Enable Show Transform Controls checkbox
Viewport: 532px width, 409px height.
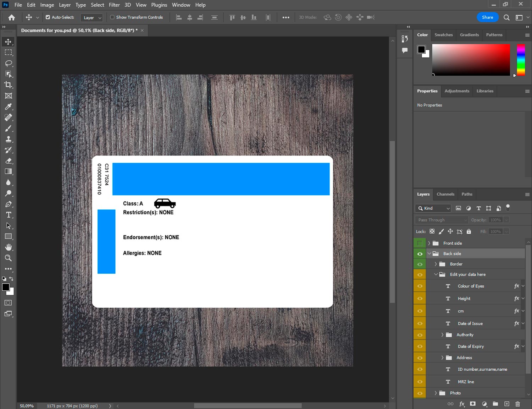(x=112, y=17)
